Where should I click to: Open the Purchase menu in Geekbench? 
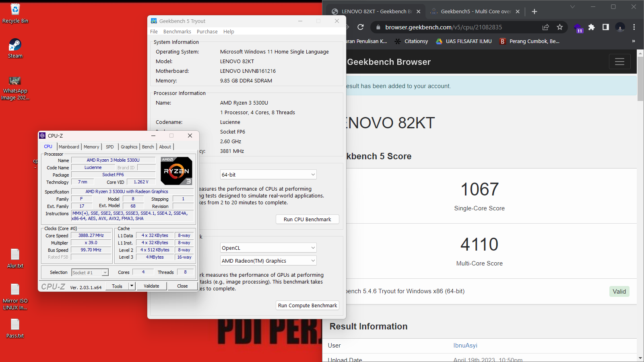[207, 31]
